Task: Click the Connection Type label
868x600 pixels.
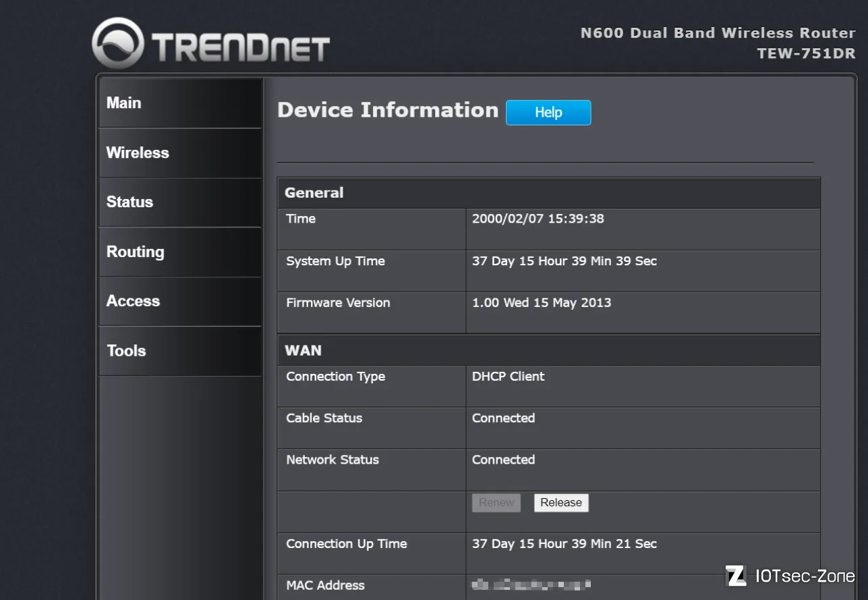Action: click(x=336, y=377)
